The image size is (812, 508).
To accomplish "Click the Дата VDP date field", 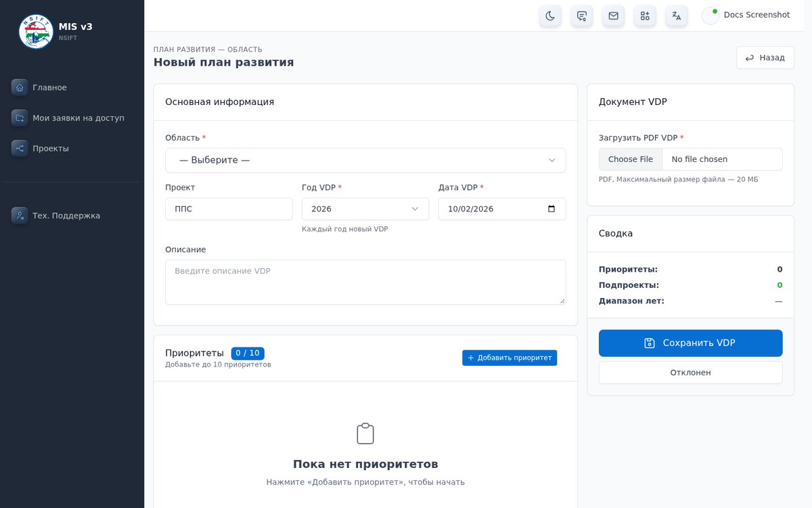I will [502, 209].
